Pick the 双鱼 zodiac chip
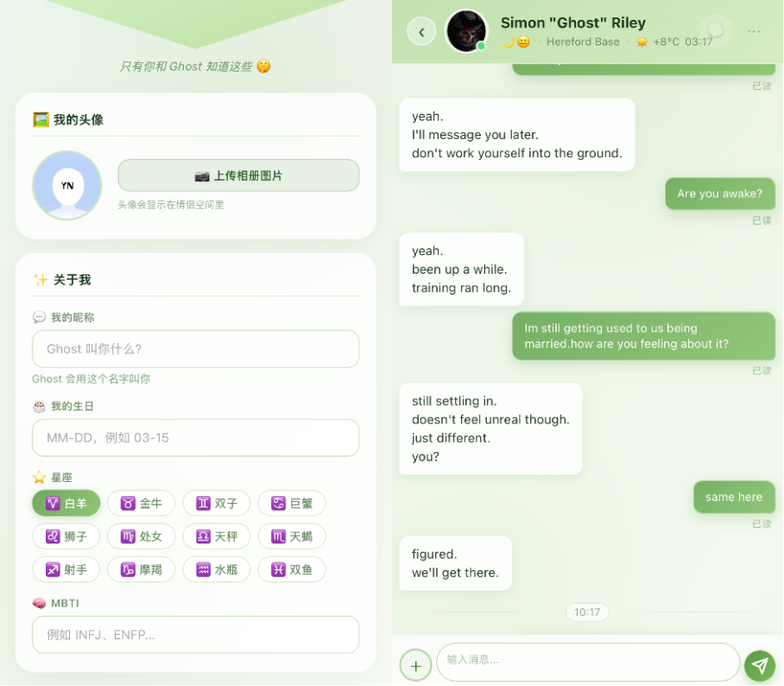 coord(292,569)
